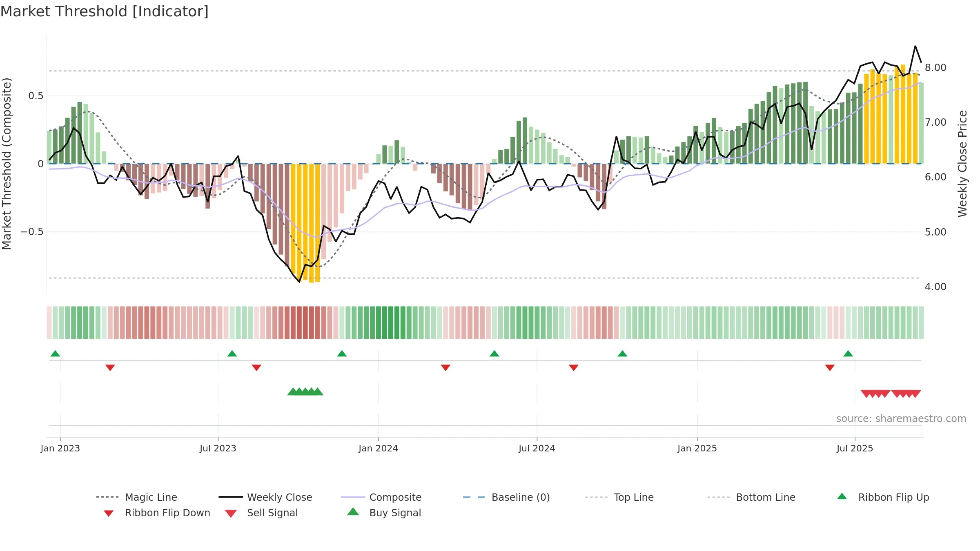Click the Weekly Close Price axis title

click(x=962, y=163)
